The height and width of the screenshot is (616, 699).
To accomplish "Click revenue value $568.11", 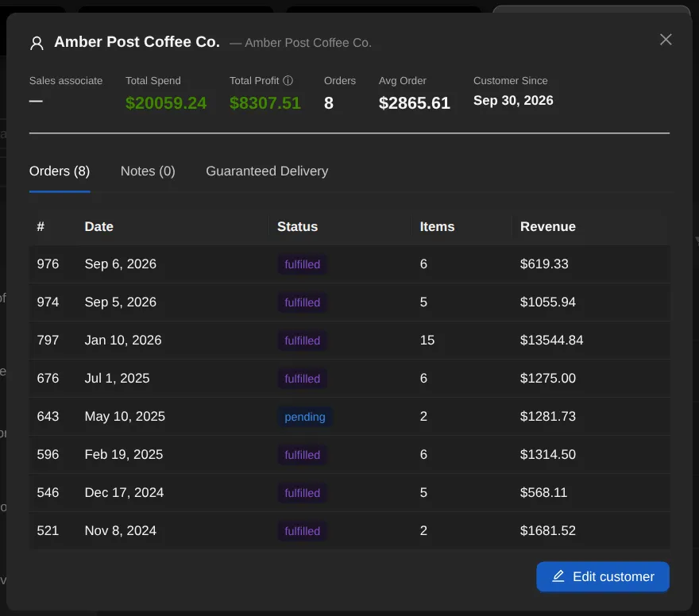I will click(543, 493).
